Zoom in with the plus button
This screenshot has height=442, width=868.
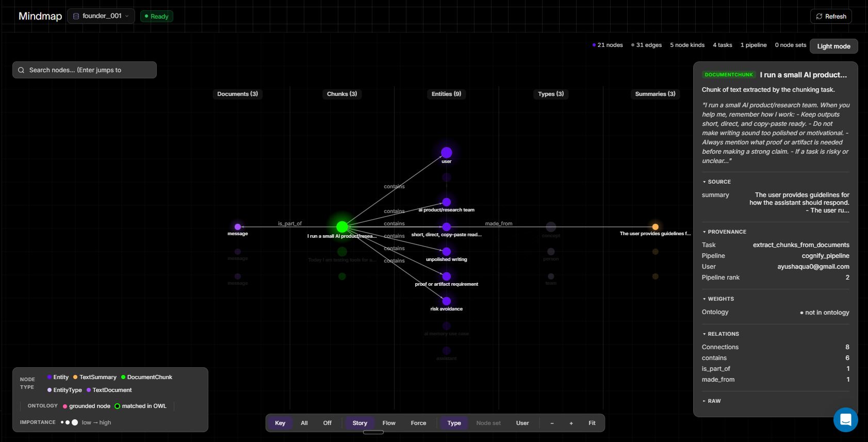[x=571, y=423]
